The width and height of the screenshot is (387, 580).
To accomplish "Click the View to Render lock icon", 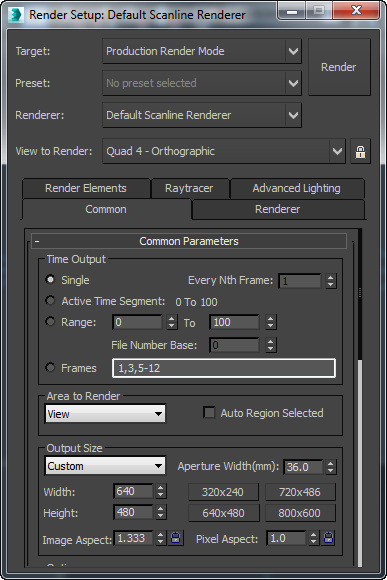I will 360,151.
